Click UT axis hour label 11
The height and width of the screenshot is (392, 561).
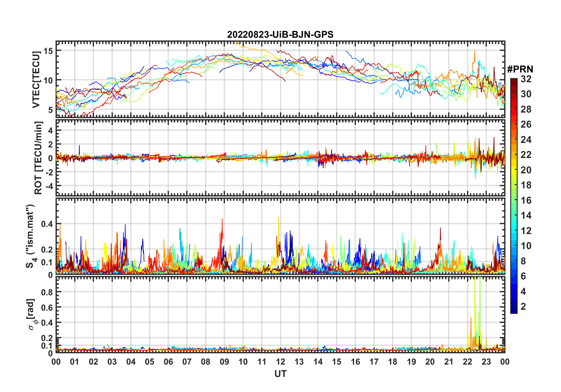262,362
